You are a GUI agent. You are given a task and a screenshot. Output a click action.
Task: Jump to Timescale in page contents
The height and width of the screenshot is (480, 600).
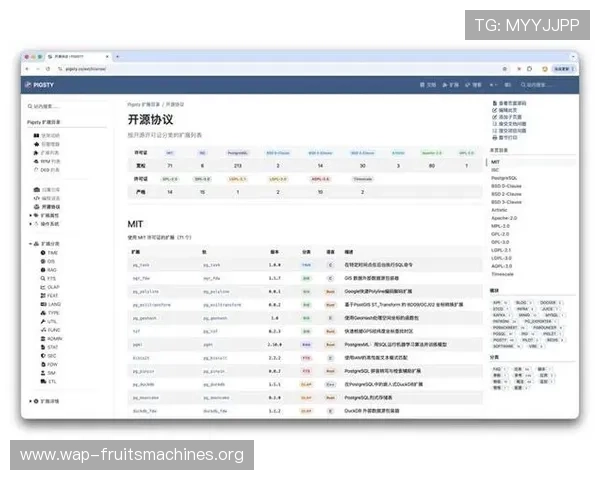[x=502, y=274]
